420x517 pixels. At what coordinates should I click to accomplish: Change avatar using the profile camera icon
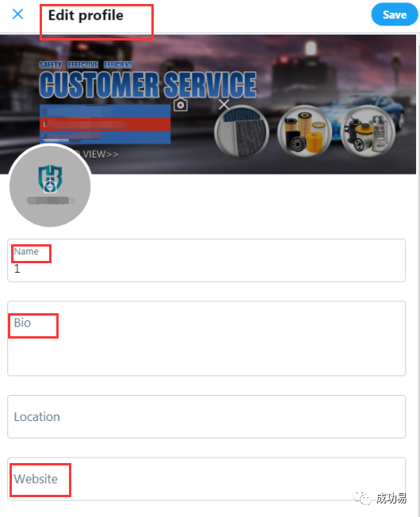coord(50,186)
